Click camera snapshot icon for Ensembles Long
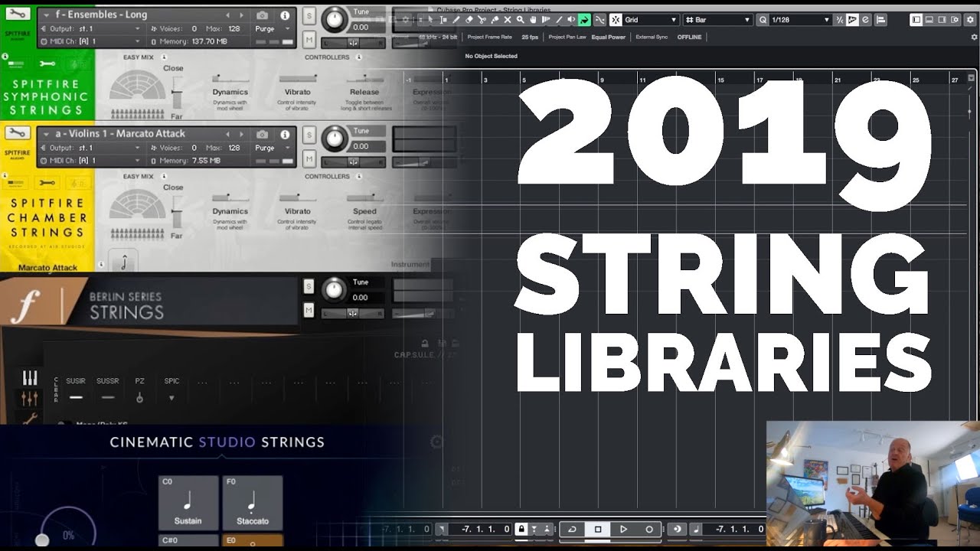980x551 pixels. 263,15
